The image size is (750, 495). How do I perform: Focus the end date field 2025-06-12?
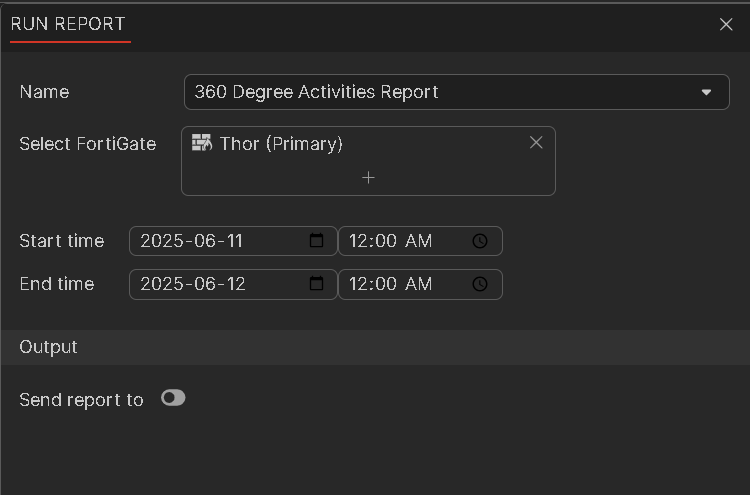coord(215,284)
